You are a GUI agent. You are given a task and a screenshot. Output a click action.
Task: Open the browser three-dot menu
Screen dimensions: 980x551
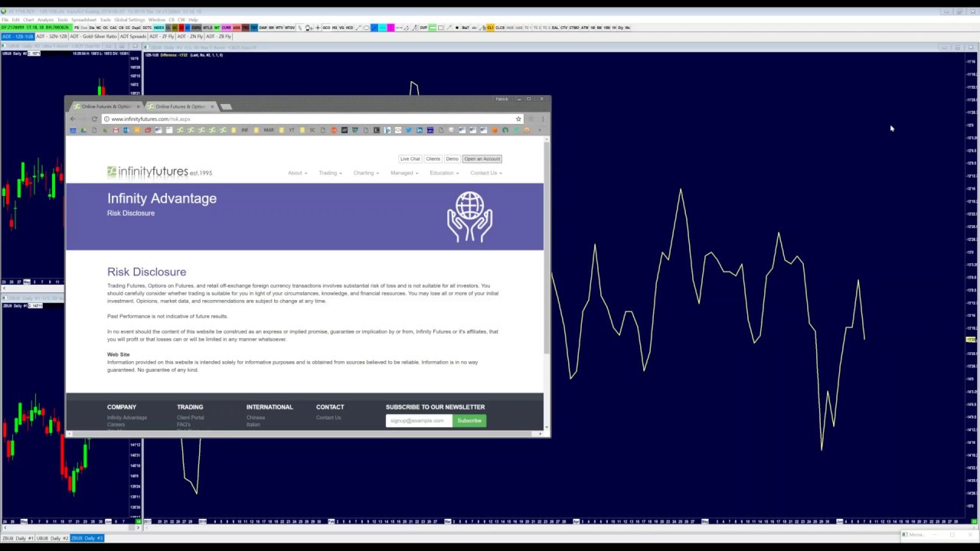coord(543,119)
